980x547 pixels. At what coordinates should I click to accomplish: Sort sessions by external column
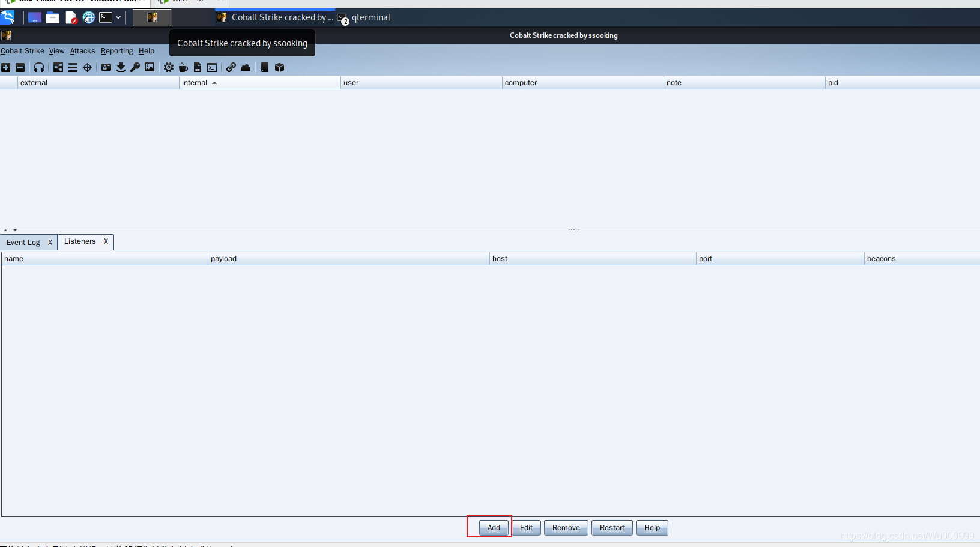[x=98, y=83]
